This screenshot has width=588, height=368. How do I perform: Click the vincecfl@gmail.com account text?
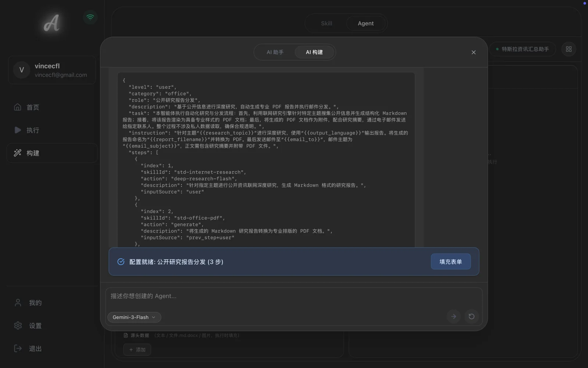61,75
